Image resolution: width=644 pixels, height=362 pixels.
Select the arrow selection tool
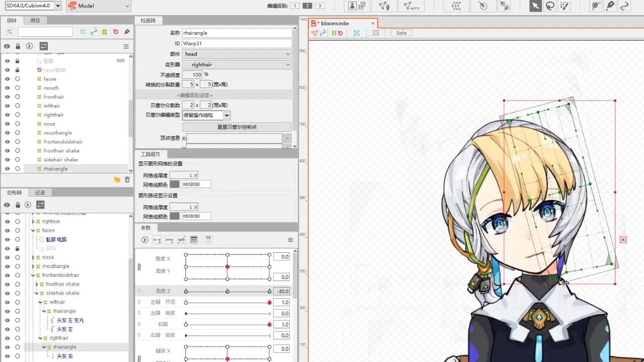coord(535,6)
